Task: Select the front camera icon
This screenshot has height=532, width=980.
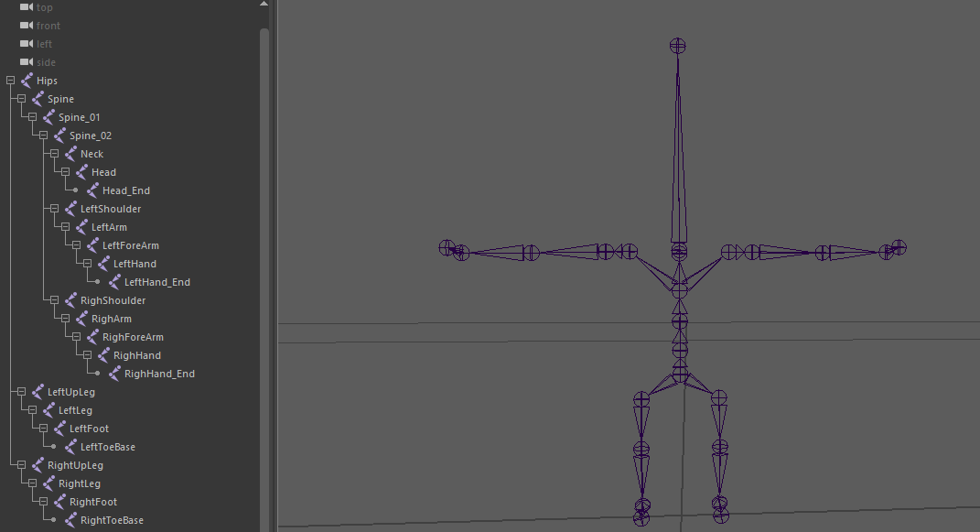Action: (27, 26)
